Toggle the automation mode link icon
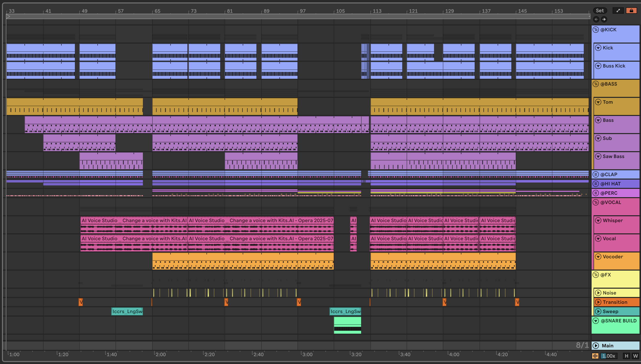The image size is (641, 364). [618, 11]
